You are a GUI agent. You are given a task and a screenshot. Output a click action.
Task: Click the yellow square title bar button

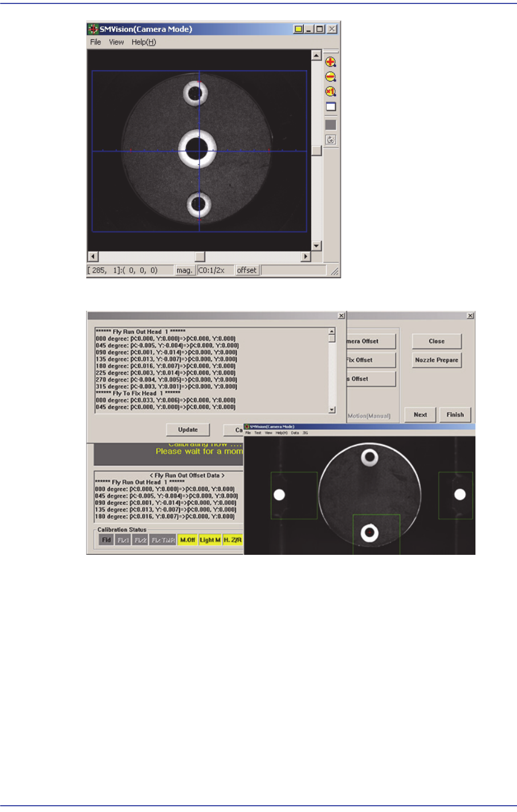[298, 29]
